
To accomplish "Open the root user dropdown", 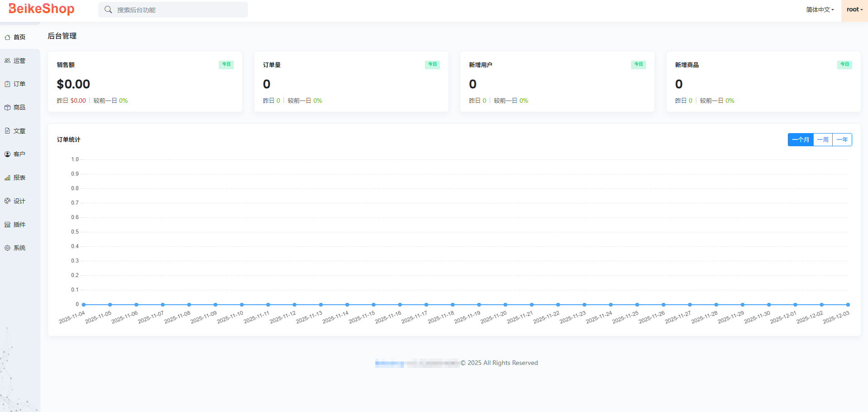I will click(x=854, y=10).
